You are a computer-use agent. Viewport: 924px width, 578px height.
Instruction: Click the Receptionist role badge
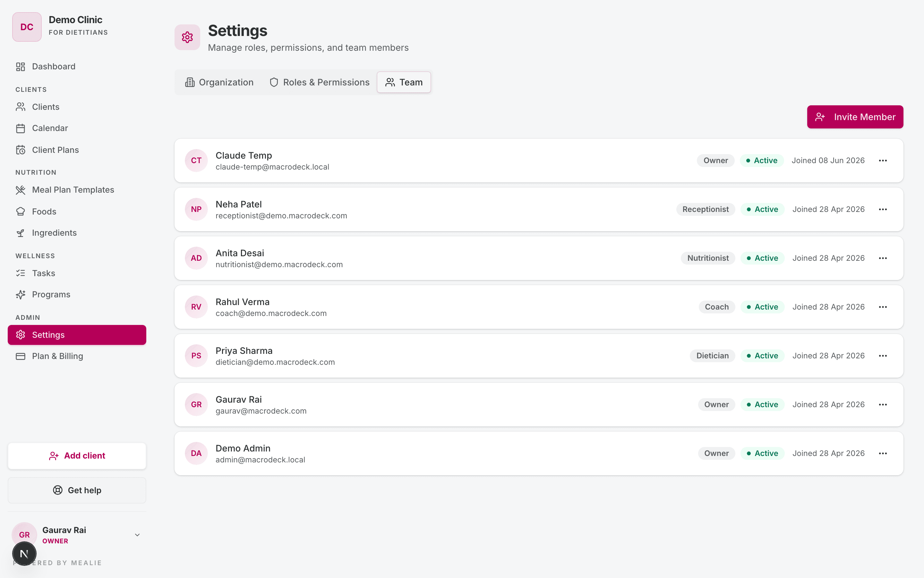click(x=706, y=209)
